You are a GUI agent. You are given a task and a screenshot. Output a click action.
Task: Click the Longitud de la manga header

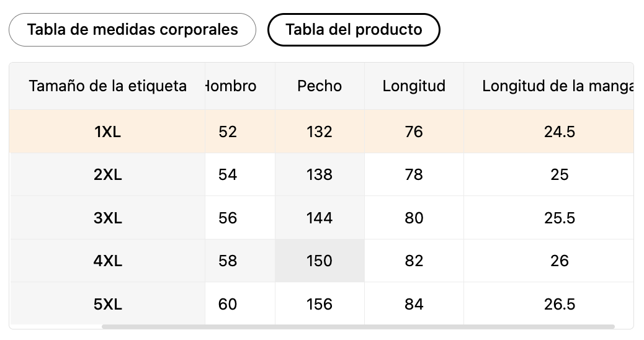coord(557,86)
